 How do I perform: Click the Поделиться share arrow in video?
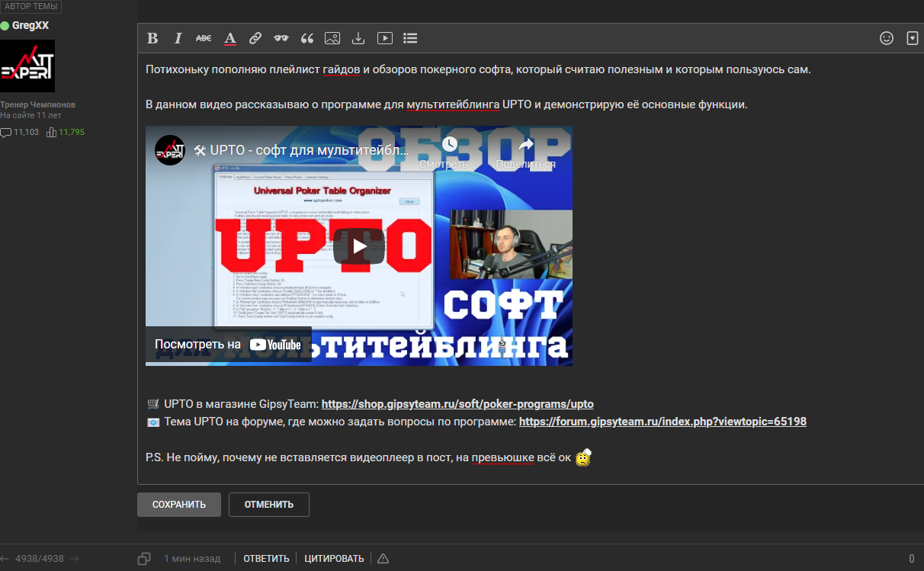coord(525,144)
